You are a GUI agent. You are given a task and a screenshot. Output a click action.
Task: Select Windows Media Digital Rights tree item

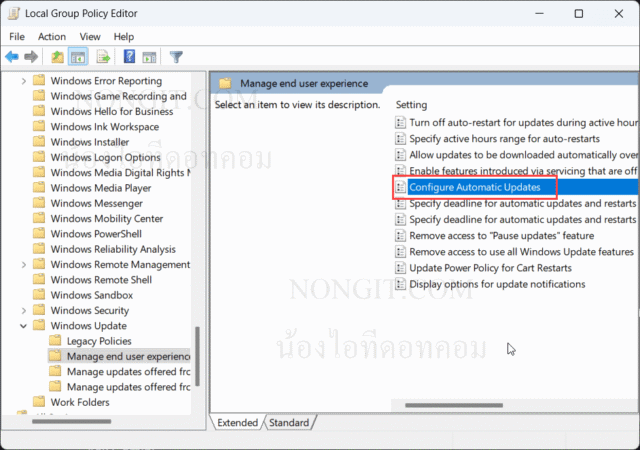tap(120, 173)
